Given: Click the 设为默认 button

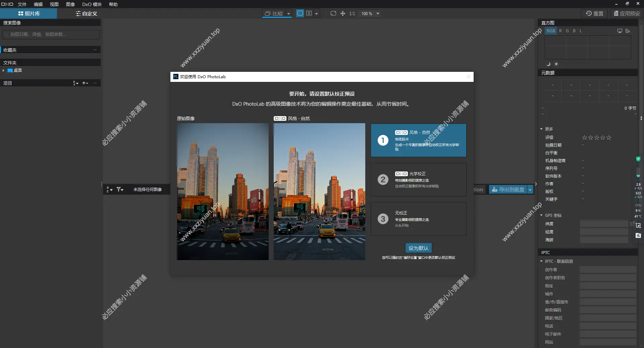Looking at the screenshot, I should [418, 248].
